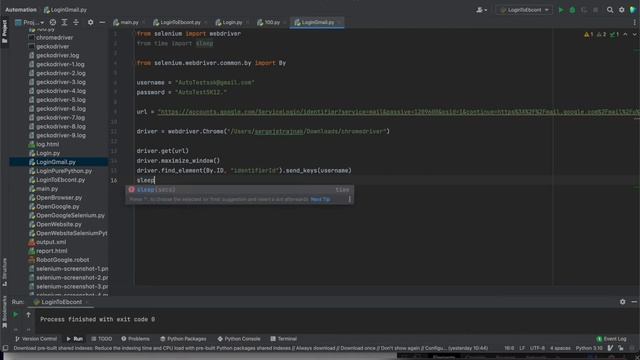The image size is (640, 360).
Task: Accept the sleep(secs) autocomplete suggestion
Action: (x=240, y=190)
